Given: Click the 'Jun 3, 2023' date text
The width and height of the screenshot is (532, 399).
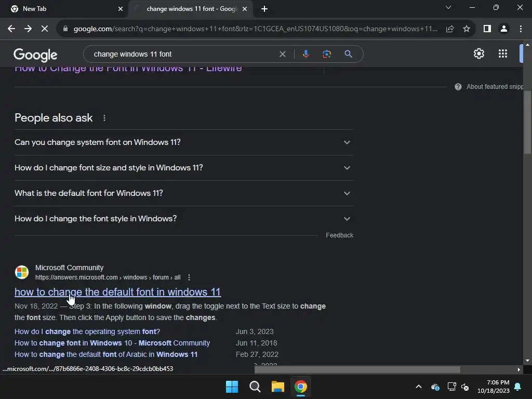Looking at the screenshot, I should pyautogui.click(x=255, y=331).
